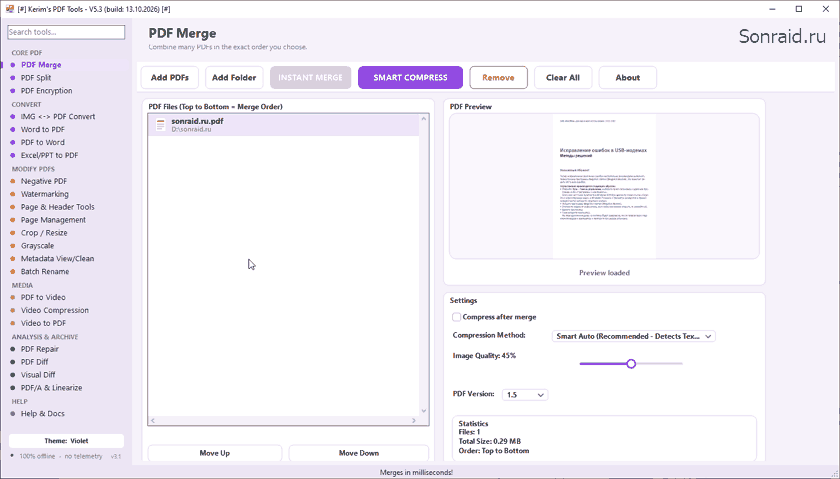Click the Search tools input field
Screen dimensions: 840x479
[x=66, y=32]
